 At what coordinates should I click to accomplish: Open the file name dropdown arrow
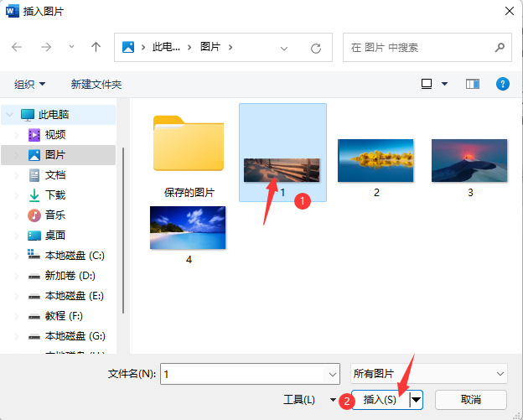[333, 374]
